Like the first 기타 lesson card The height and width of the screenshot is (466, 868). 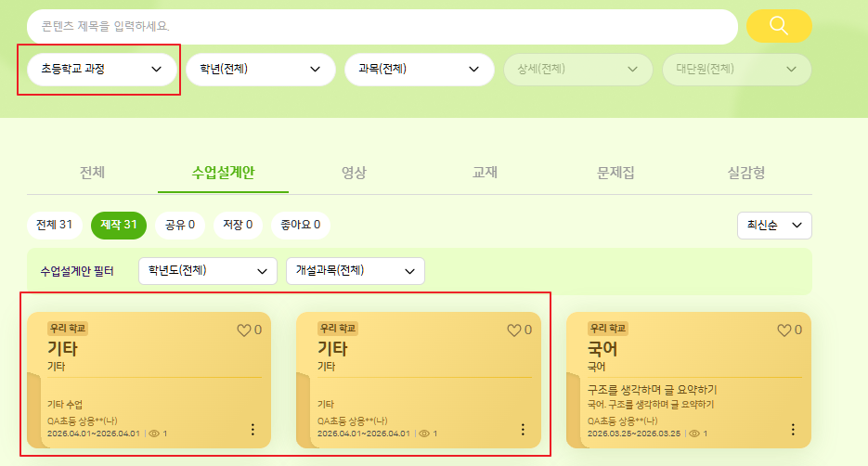244,330
